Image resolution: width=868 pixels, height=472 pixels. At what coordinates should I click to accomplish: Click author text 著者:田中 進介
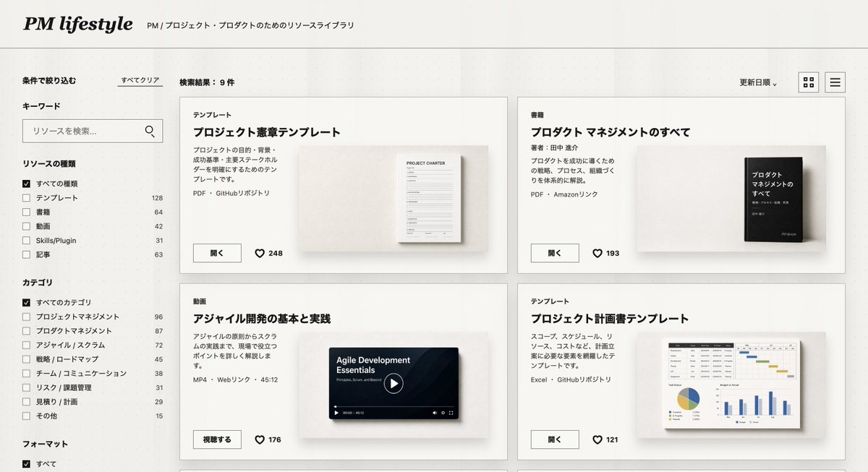pos(555,147)
